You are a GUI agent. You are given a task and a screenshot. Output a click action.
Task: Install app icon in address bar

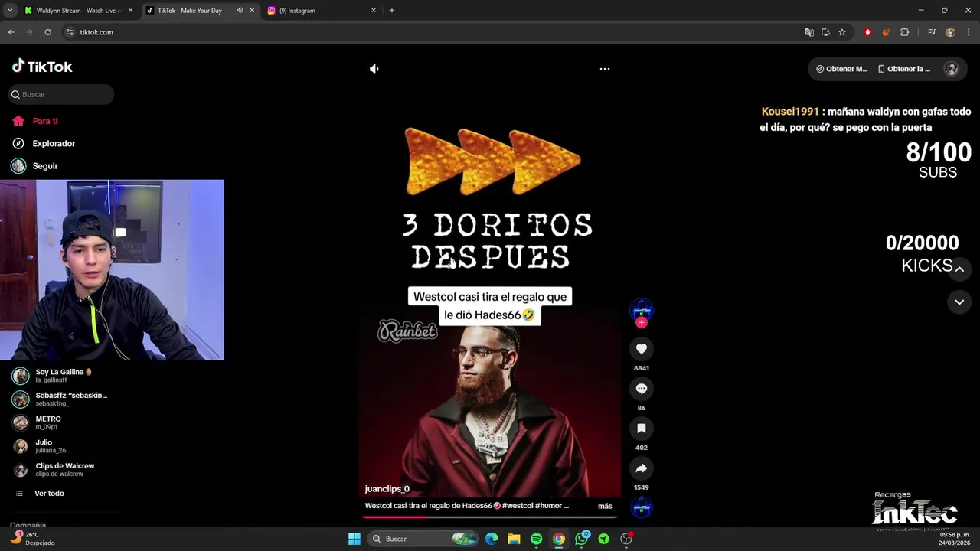point(825,32)
